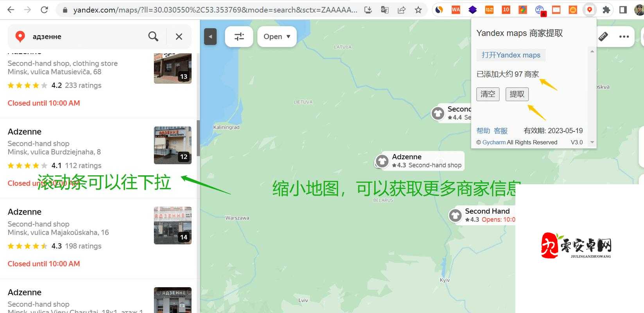
Task: Click the share page icon
Action: [402, 10]
